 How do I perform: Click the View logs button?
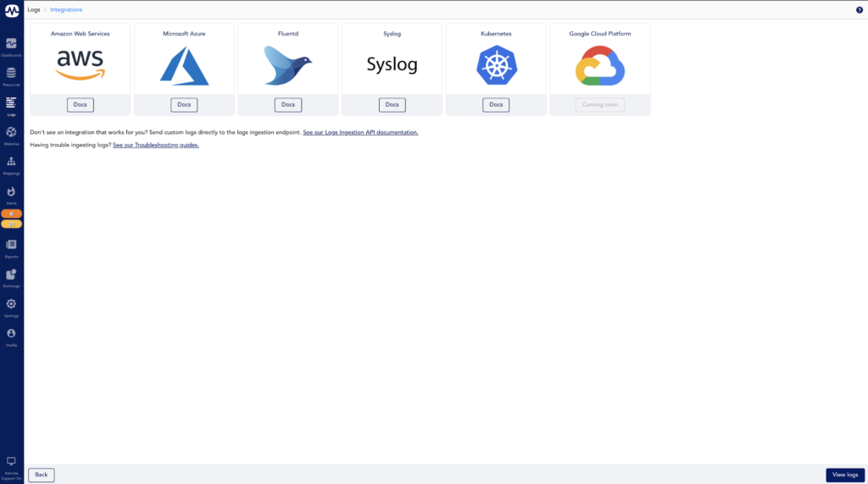(x=845, y=475)
